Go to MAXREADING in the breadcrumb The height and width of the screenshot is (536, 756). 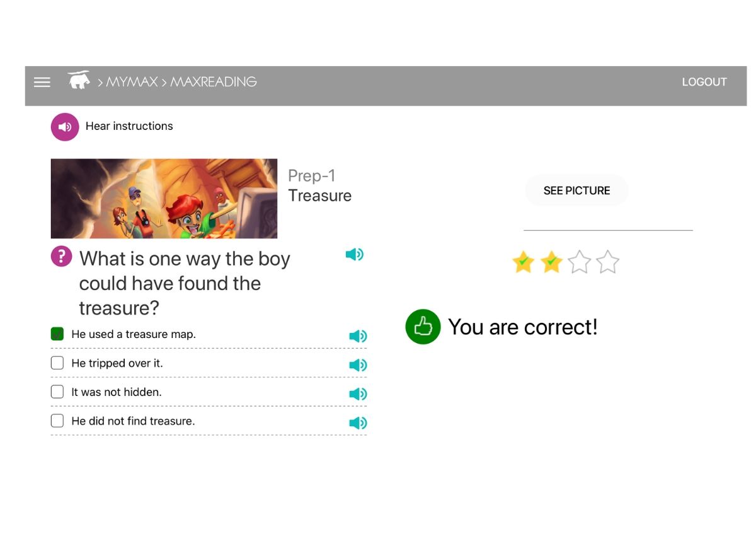[x=214, y=82]
